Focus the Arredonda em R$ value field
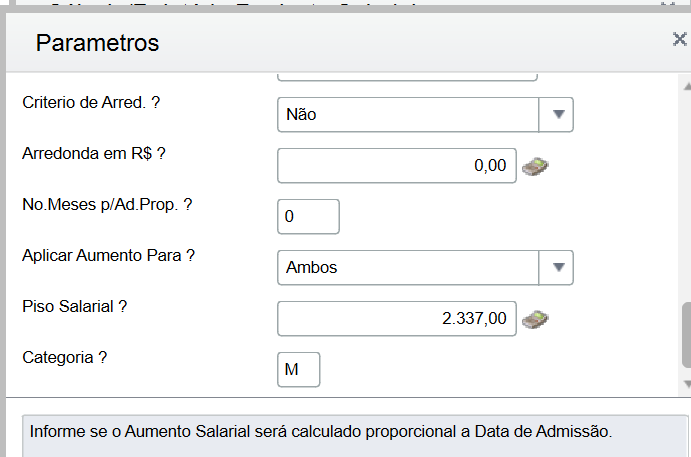This screenshot has width=691, height=457. pos(396,166)
